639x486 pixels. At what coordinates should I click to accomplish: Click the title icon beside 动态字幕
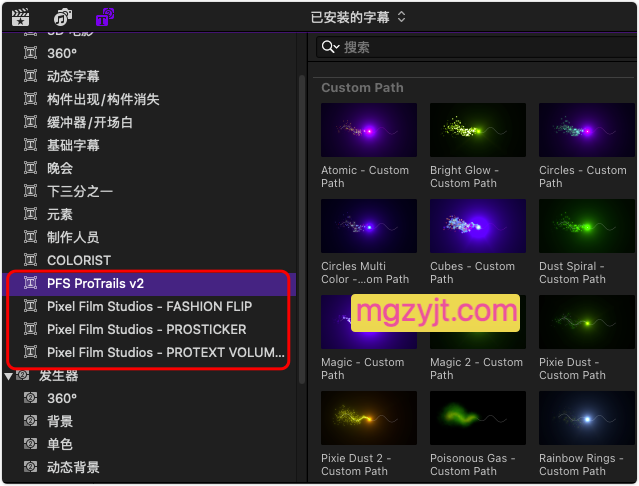pyautogui.click(x=31, y=76)
